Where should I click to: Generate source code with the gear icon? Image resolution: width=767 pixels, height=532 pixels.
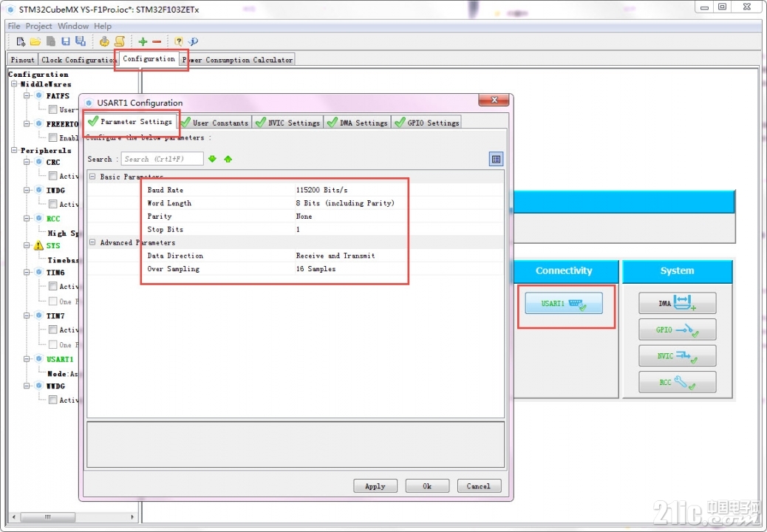coord(104,41)
